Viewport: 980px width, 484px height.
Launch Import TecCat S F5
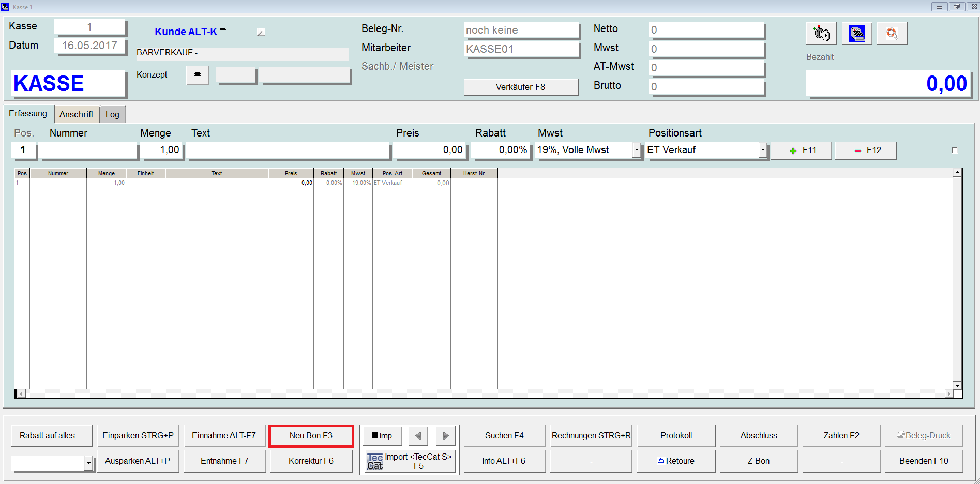point(409,461)
